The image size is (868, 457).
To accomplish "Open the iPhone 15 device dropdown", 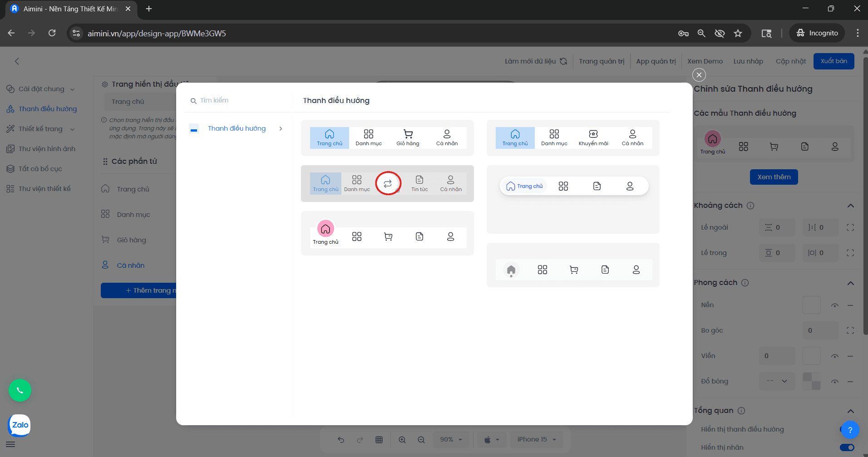I will tap(536, 439).
